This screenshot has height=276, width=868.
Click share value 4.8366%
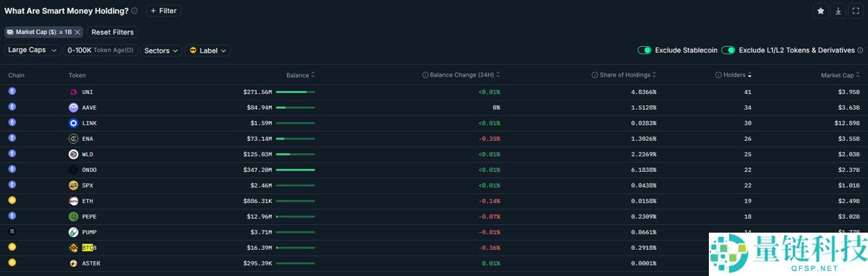(x=644, y=92)
